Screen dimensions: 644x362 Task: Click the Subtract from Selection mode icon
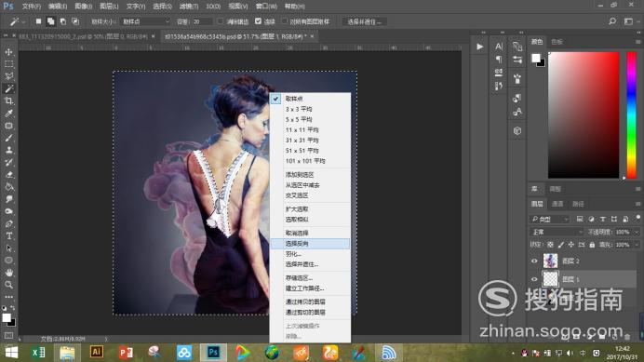[x=63, y=21]
